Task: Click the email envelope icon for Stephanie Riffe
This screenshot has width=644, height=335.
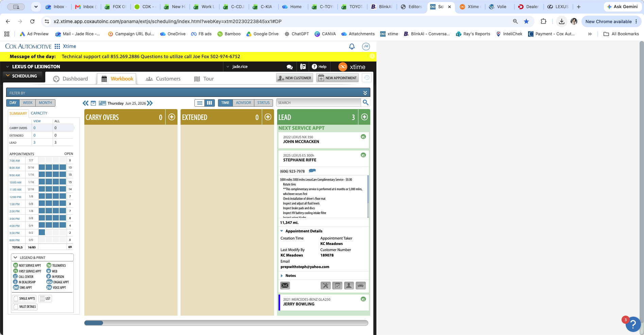Action: pyautogui.click(x=285, y=285)
